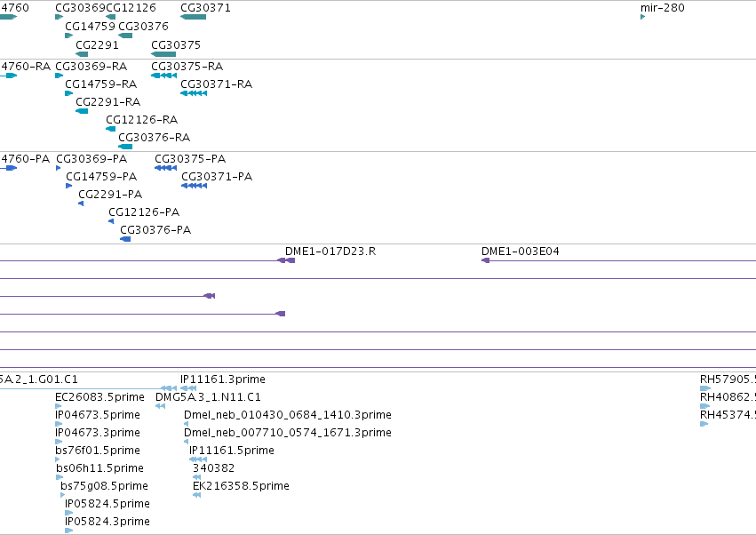This screenshot has width=756, height=535.
Task: Select the CG30371-PA protein feature glyph
Action: pyautogui.click(x=194, y=186)
